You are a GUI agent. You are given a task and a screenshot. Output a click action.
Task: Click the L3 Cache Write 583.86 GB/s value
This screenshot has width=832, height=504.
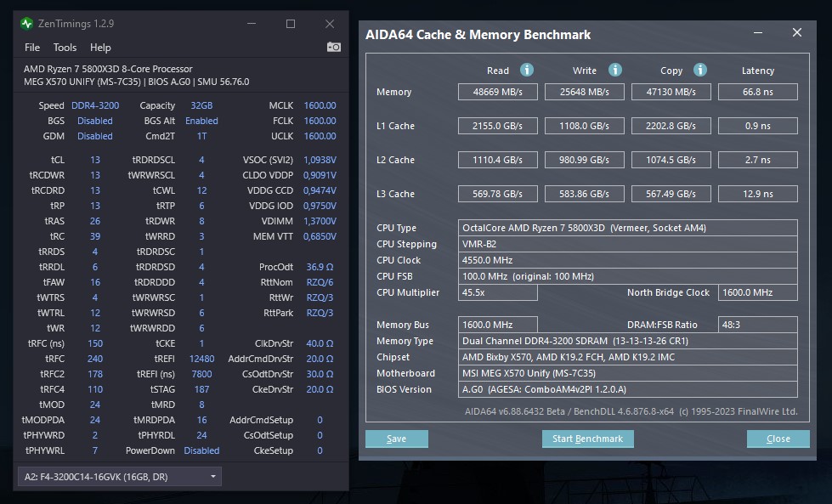(x=584, y=194)
